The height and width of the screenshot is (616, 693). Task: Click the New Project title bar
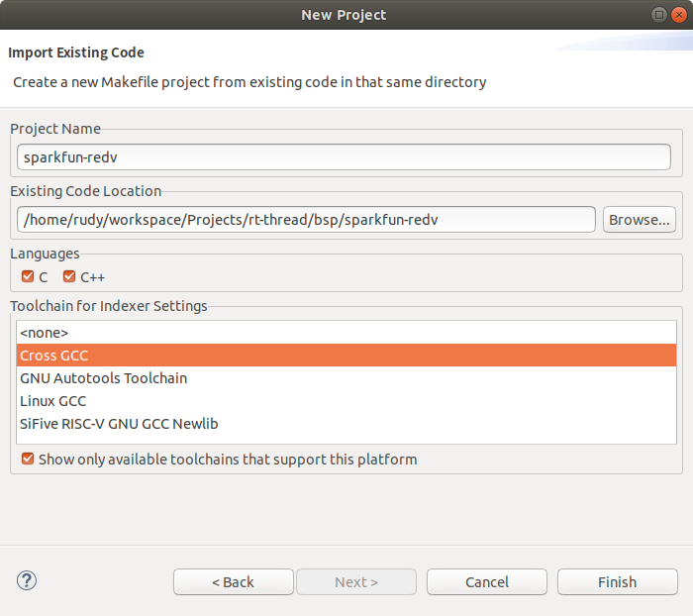click(344, 15)
